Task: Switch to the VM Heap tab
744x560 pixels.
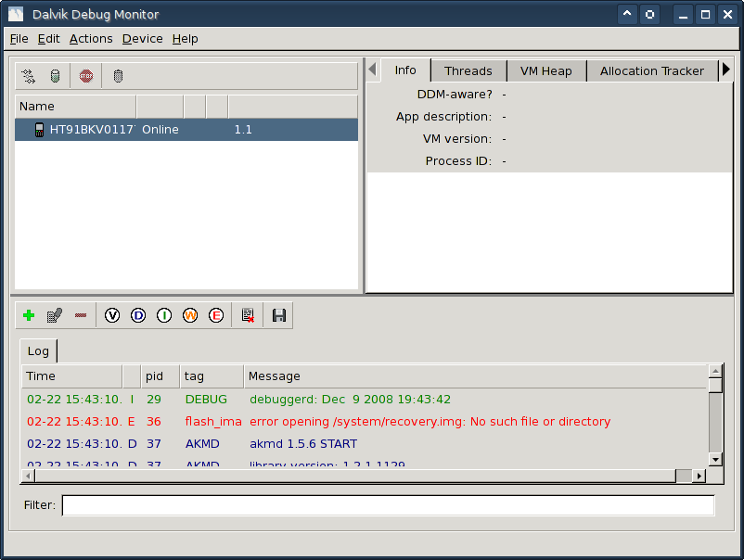Action: point(546,71)
